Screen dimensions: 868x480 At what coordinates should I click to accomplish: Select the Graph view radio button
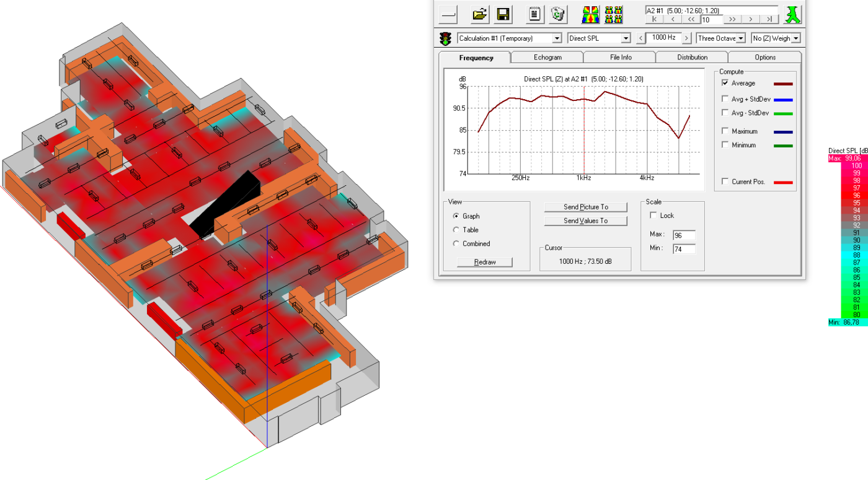pyautogui.click(x=457, y=216)
